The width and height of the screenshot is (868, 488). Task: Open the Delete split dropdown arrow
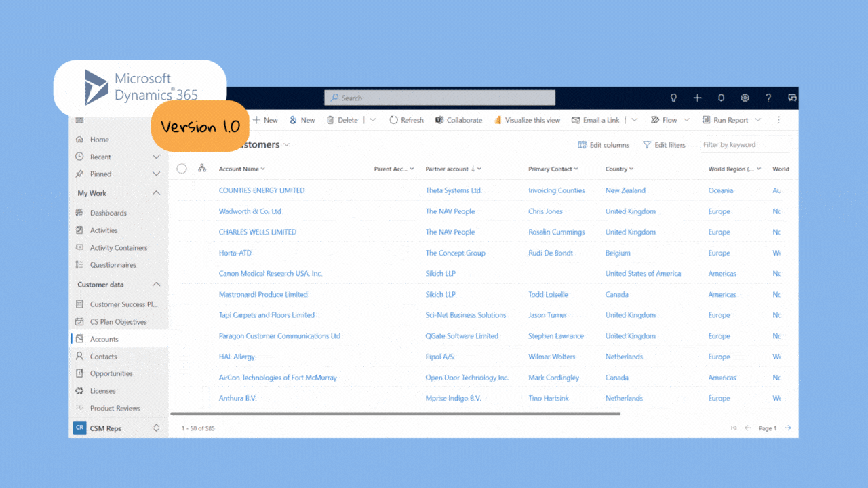click(x=372, y=120)
